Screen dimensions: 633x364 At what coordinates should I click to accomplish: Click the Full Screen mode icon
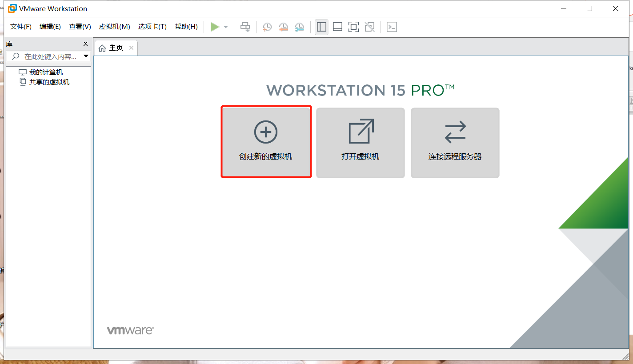tap(353, 27)
